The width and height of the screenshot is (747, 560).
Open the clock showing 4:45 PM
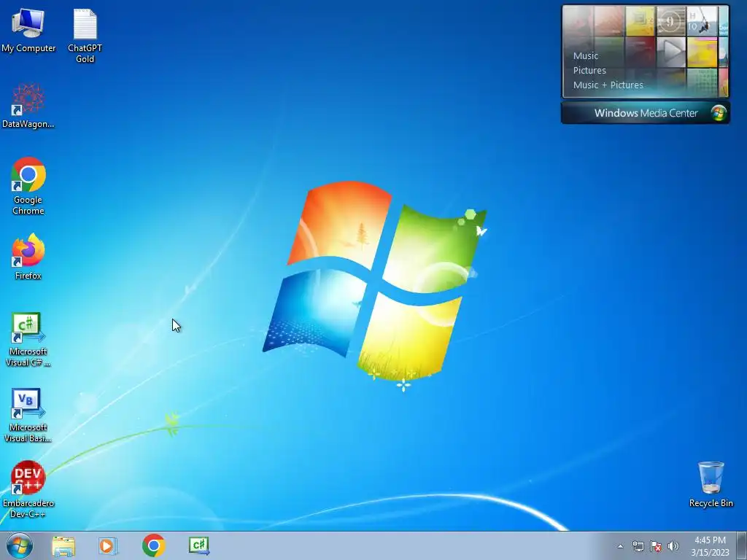point(710,546)
